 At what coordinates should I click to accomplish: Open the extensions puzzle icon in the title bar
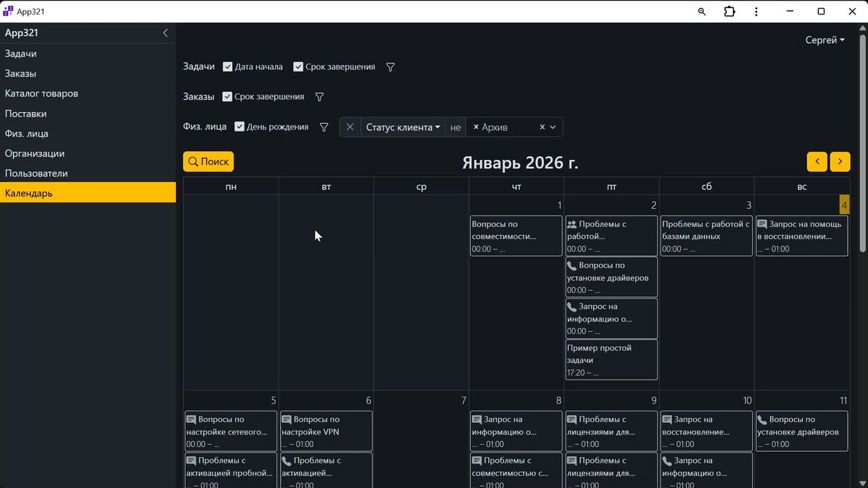click(729, 12)
